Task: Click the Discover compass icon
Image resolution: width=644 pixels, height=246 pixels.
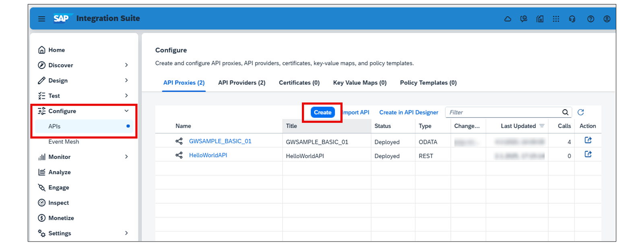Action: (41, 65)
